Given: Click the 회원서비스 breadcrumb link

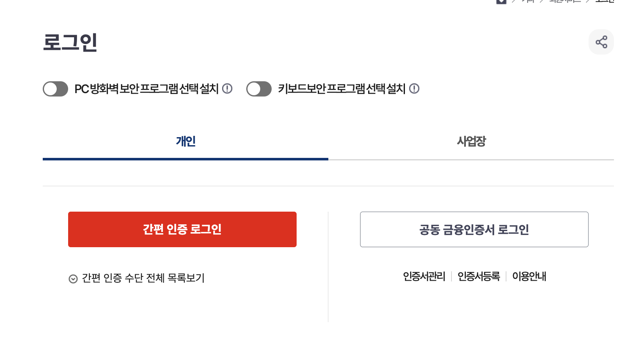Looking at the screenshot, I should [565, 1].
